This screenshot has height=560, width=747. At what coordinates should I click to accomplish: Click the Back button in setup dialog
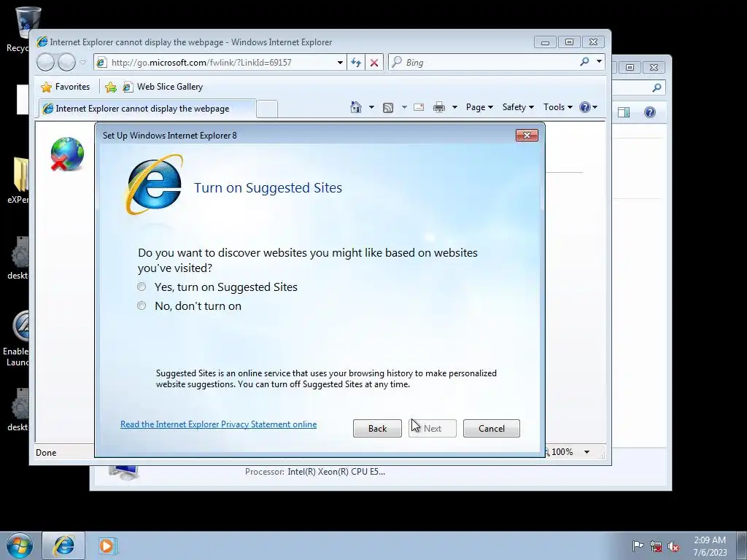pyautogui.click(x=377, y=429)
